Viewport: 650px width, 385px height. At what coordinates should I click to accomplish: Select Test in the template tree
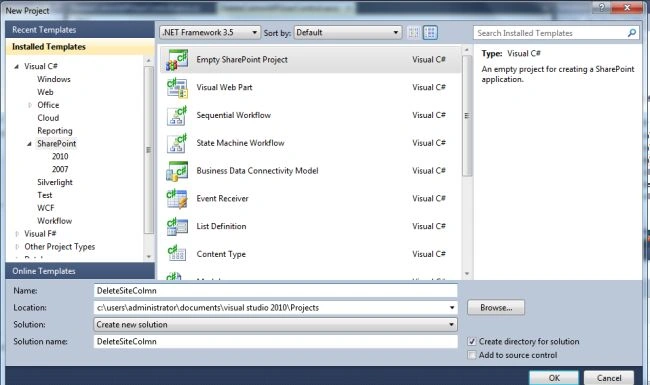point(45,195)
